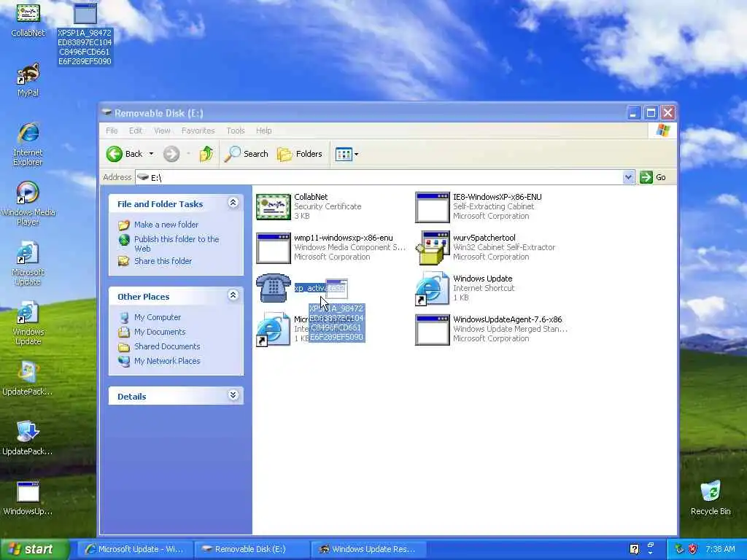Open the File menu
The image size is (747, 560).
pos(112,131)
